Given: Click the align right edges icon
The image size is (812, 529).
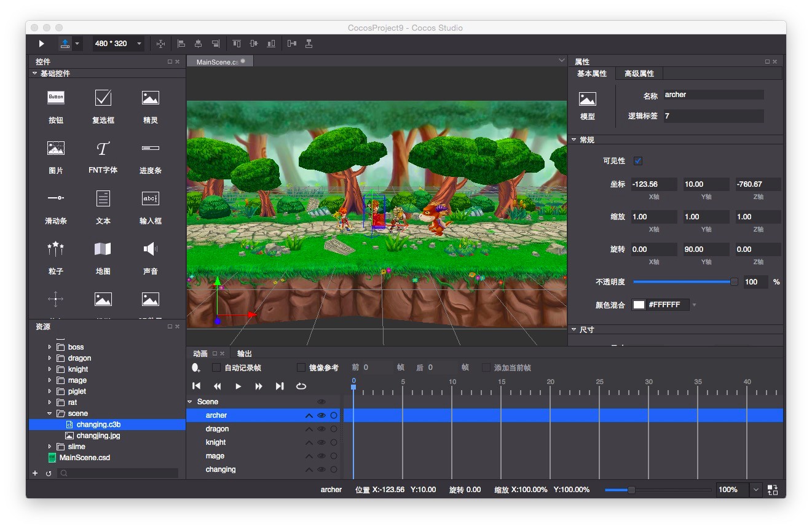Looking at the screenshot, I should (215, 44).
